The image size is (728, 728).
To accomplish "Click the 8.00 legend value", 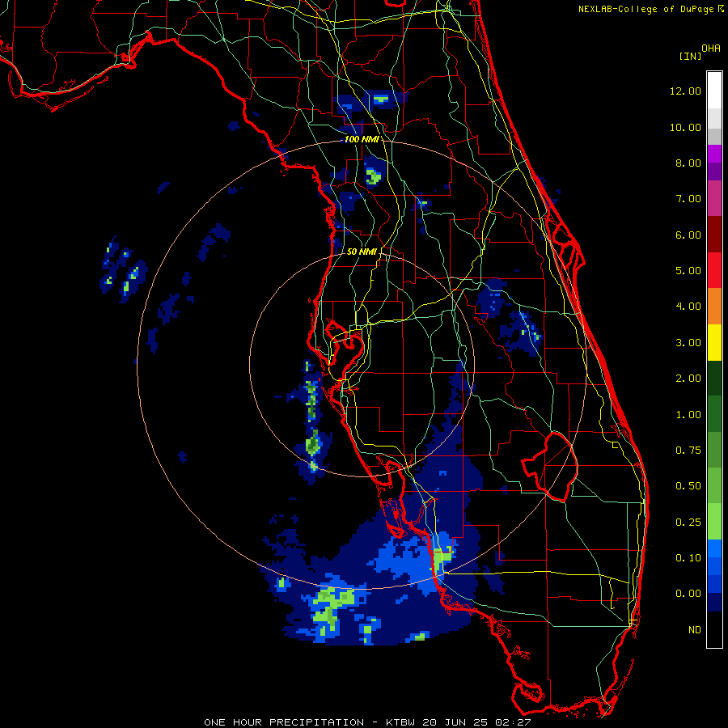I will coord(688,163).
